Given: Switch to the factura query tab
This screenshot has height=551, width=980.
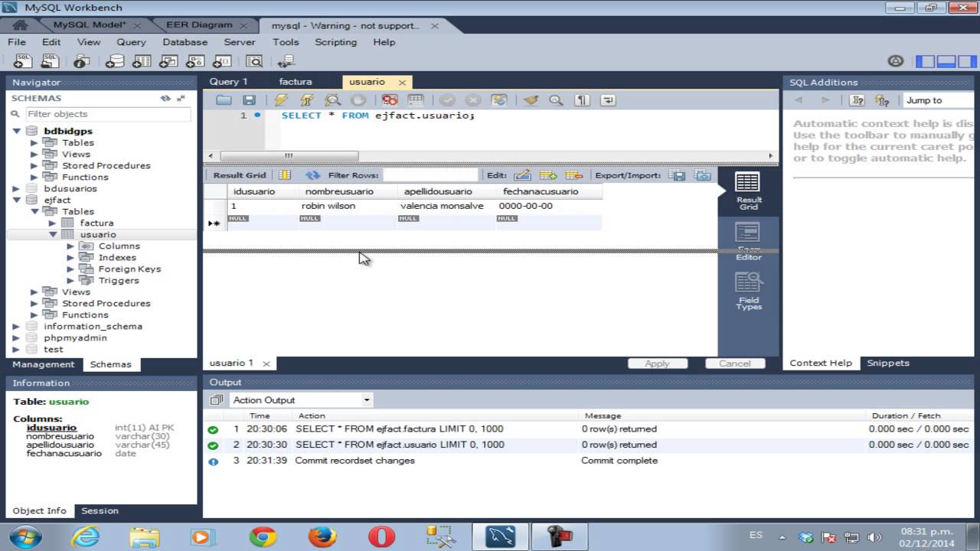Looking at the screenshot, I should tap(296, 81).
